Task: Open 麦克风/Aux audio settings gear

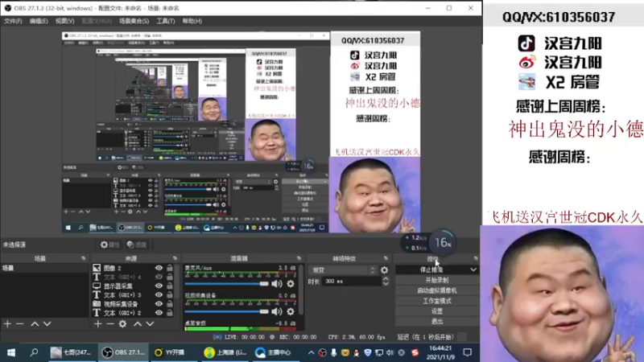Action: point(291,284)
